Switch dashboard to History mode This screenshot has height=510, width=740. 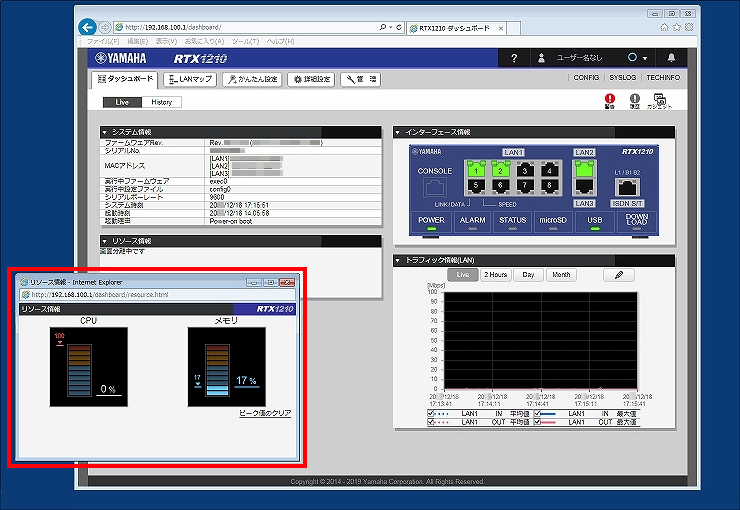161,102
